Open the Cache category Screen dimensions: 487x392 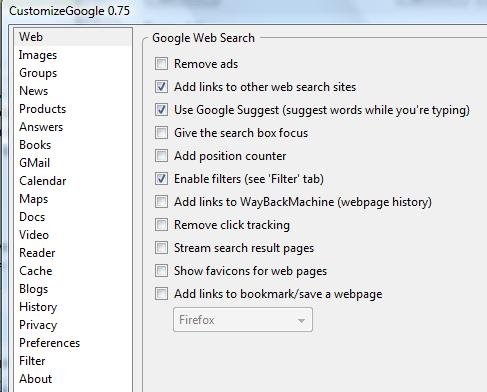pyautogui.click(x=73, y=271)
